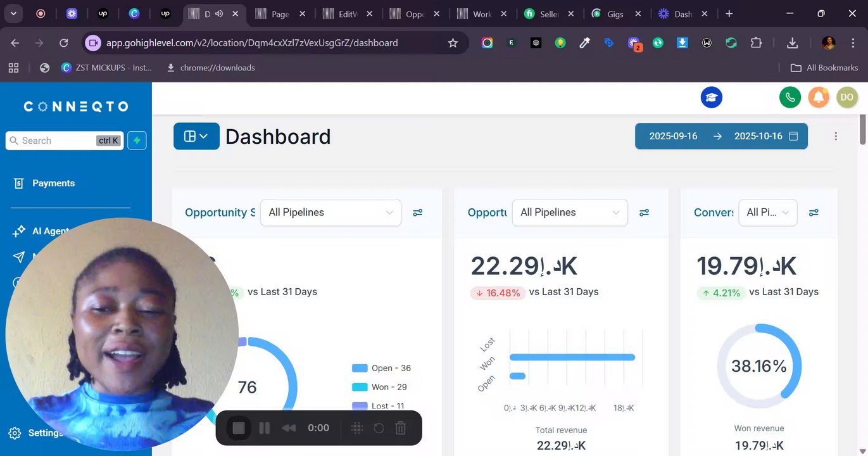868x456 pixels.
Task: Click the calendar icon in date range
Action: point(793,136)
